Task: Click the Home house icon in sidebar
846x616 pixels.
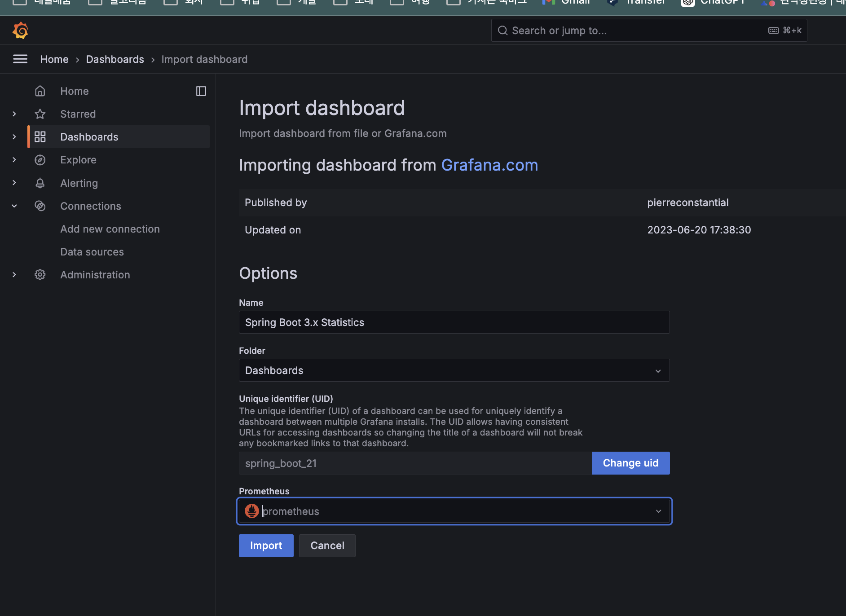Action: click(40, 91)
